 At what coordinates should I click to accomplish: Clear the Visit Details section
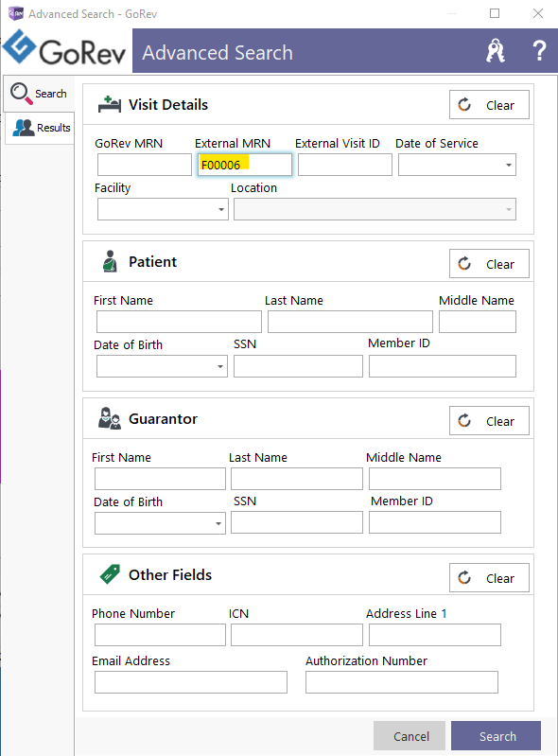click(x=489, y=105)
